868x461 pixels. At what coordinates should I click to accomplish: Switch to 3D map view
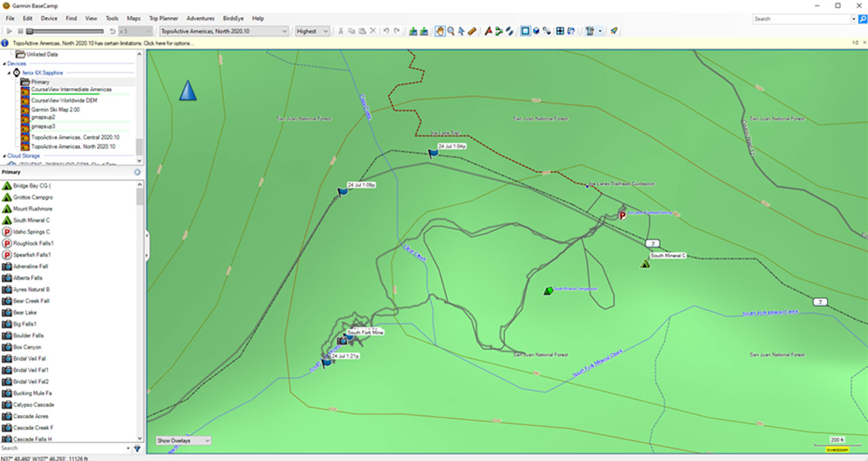(536, 31)
